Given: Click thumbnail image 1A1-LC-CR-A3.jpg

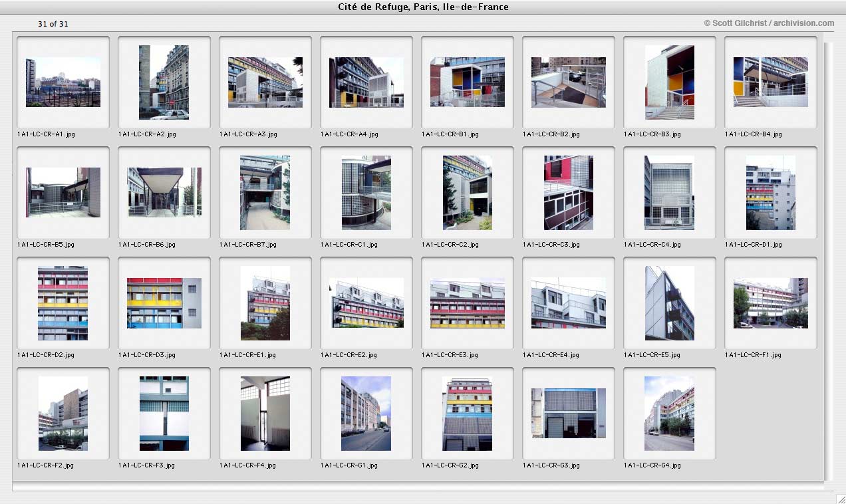Looking at the screenshot, I should (x=265, y=82).
